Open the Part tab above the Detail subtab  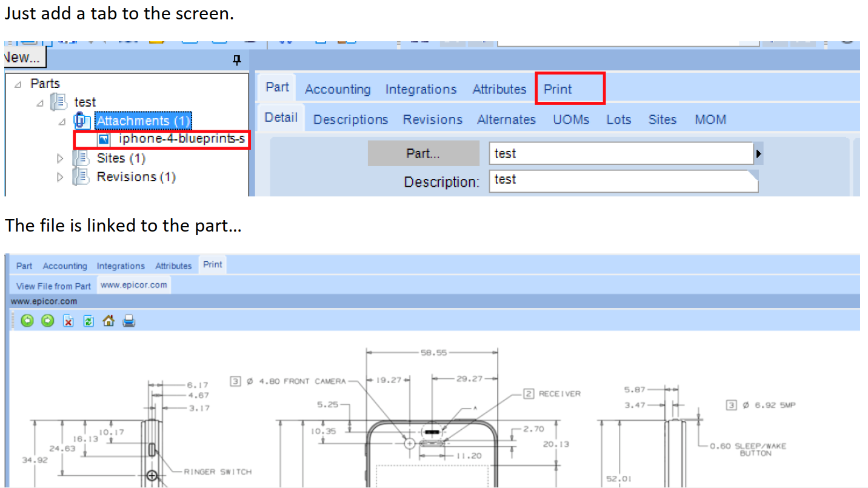277,87
